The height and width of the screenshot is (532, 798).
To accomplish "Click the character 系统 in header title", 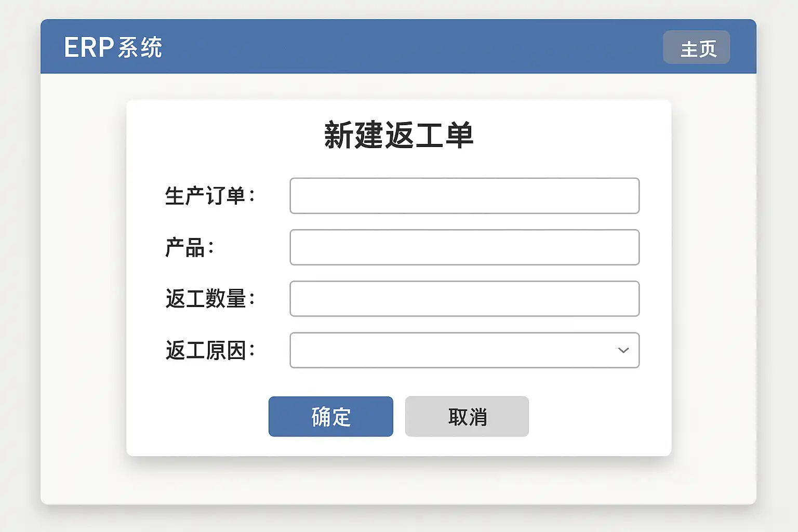I will coord(140,47).
